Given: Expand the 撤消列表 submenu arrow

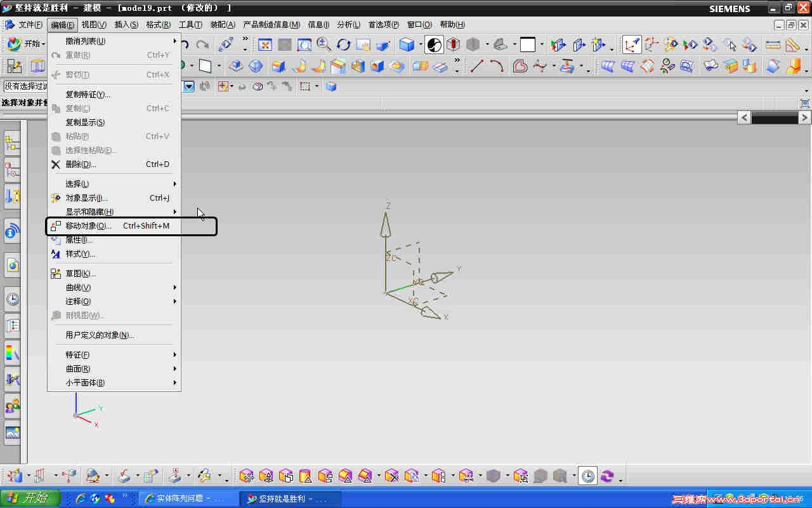Looking at the screenshot, I should (x=174, y=41).
